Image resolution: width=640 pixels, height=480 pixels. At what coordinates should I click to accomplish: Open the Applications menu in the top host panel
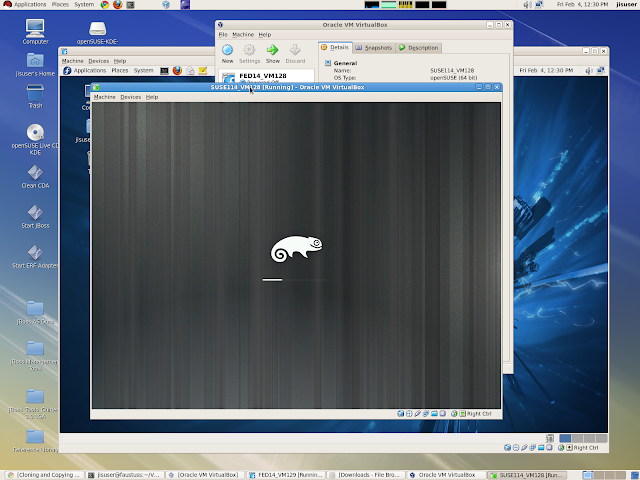click(x=25, y=4)
